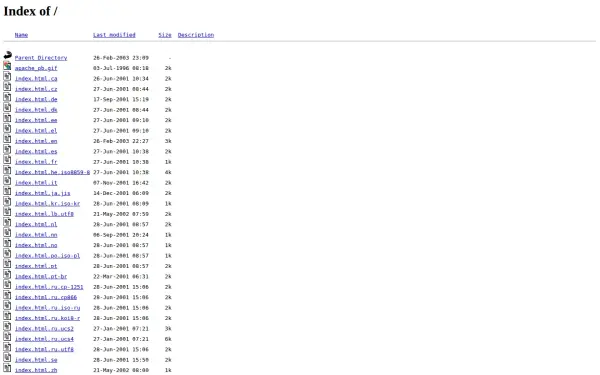Click the document icon for index.html.pt-br
This screenshot has height=375, width=600.
(7, 274)
